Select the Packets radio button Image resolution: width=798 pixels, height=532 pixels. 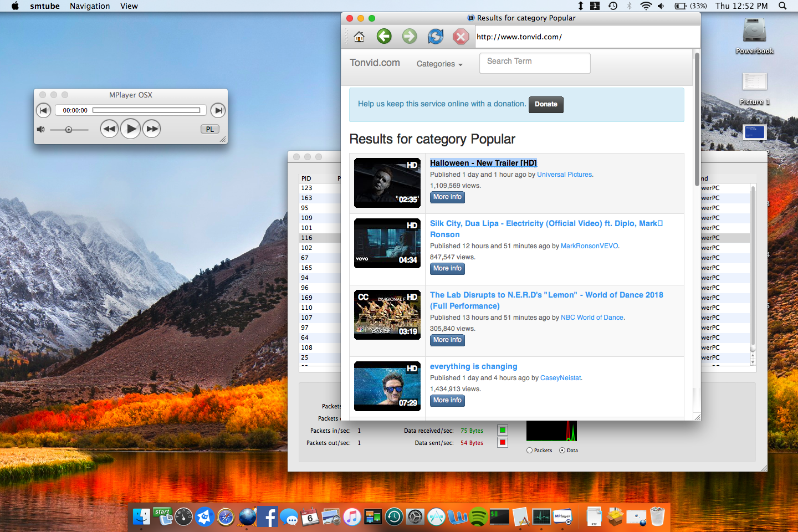(529, 451)
